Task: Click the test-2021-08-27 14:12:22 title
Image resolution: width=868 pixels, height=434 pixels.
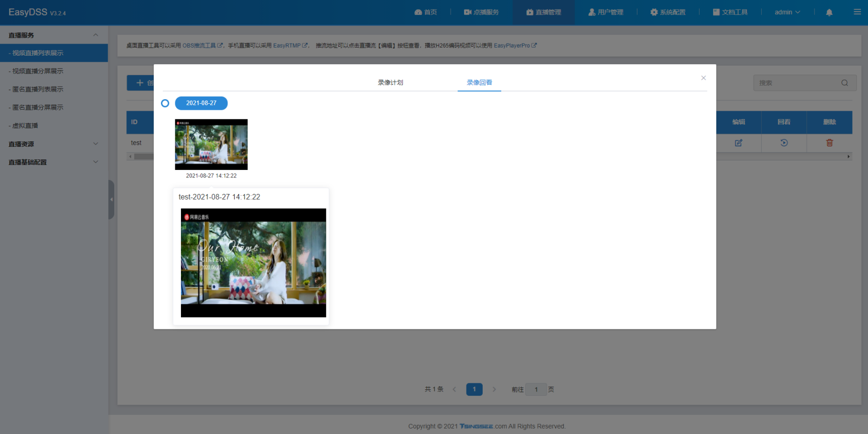Action: click(220, 197)
